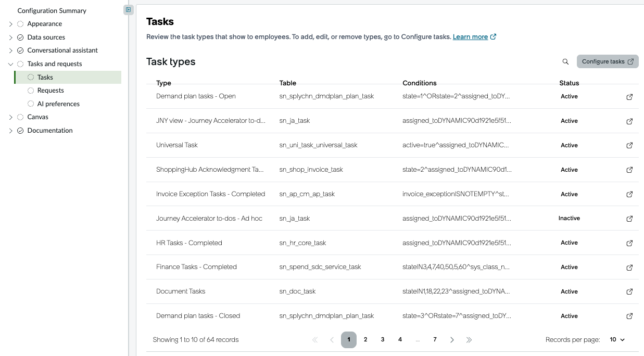The image size is (644, 356).
Task: Open external link for HR Tasks - Completed
Action: [629, 243]
